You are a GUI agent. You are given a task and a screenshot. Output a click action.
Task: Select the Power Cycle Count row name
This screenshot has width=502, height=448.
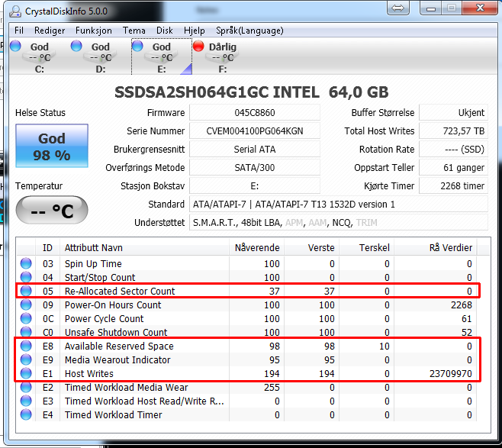coord(104,318)
